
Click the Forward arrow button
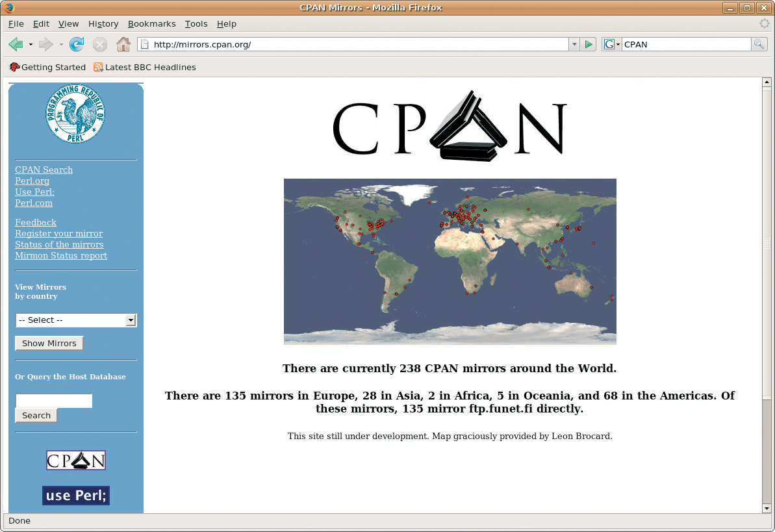45,45
